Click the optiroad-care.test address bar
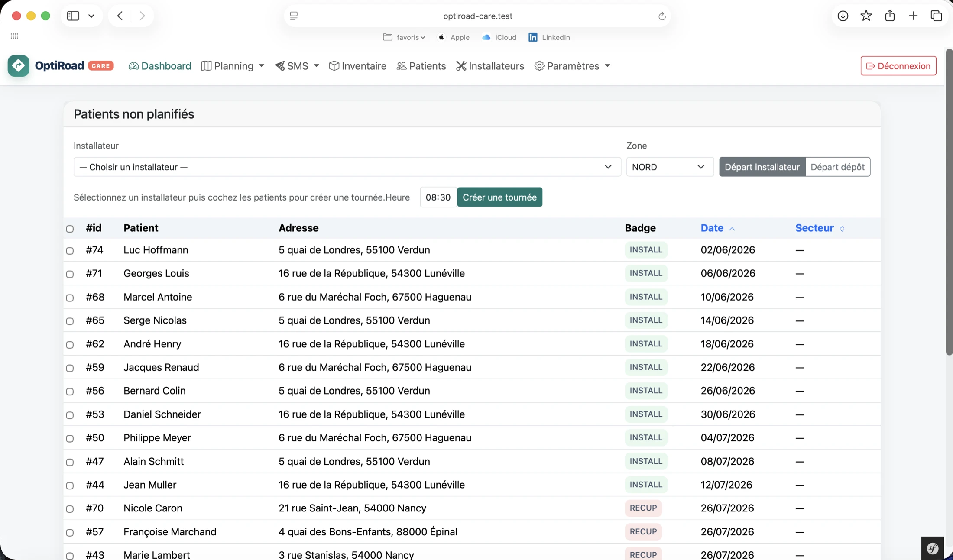Image resolution: width=953 pixels, height=560 pixels. [x=477, y=16]
